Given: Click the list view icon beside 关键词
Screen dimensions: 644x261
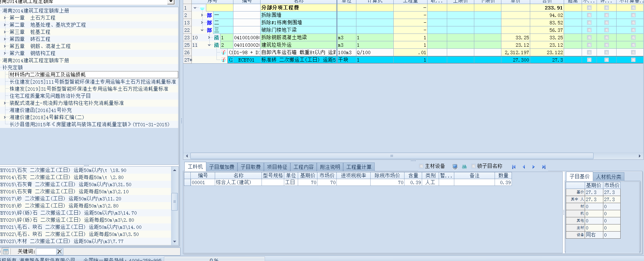Looking at the screenshot, I should (x=6, y=252).
